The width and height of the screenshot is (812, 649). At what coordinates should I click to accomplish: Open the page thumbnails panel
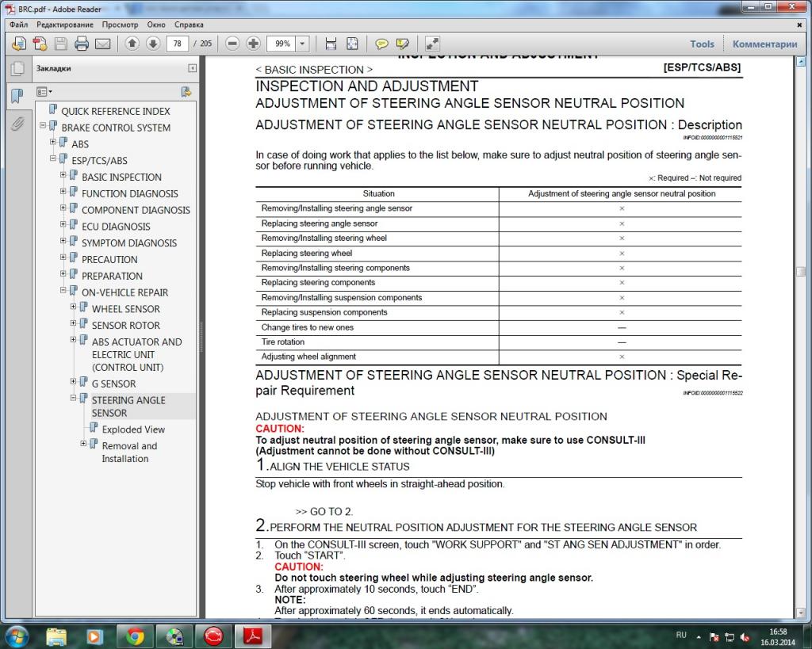pos(17,69)
